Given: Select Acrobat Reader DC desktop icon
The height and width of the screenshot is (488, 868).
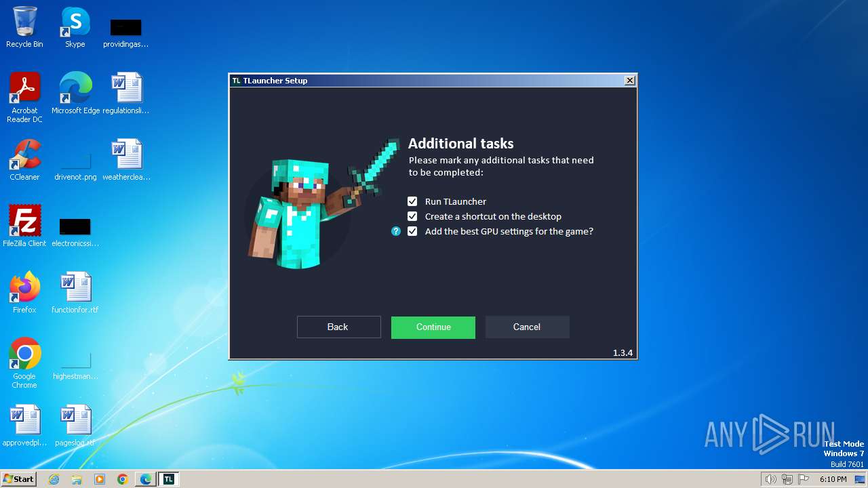Looking at the screenshot, I should pos(24,98).
